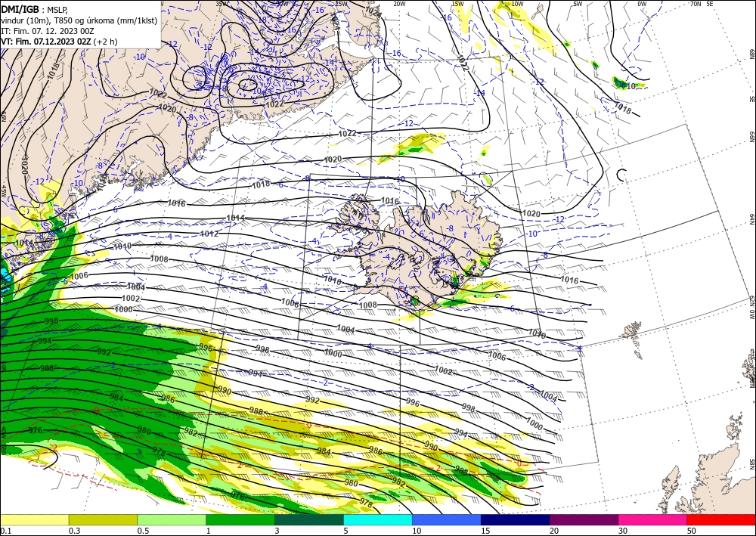Viewport: 756px width, 536px height.
Task: Click the dark green 3–5 mm legend swatch
Action: [309, 519]
